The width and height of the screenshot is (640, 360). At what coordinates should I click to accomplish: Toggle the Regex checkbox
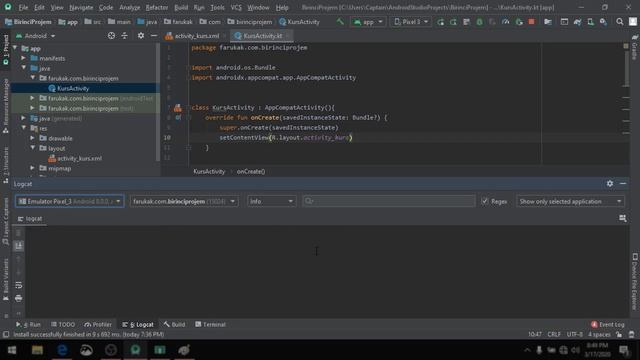click(x=484, y=201)
